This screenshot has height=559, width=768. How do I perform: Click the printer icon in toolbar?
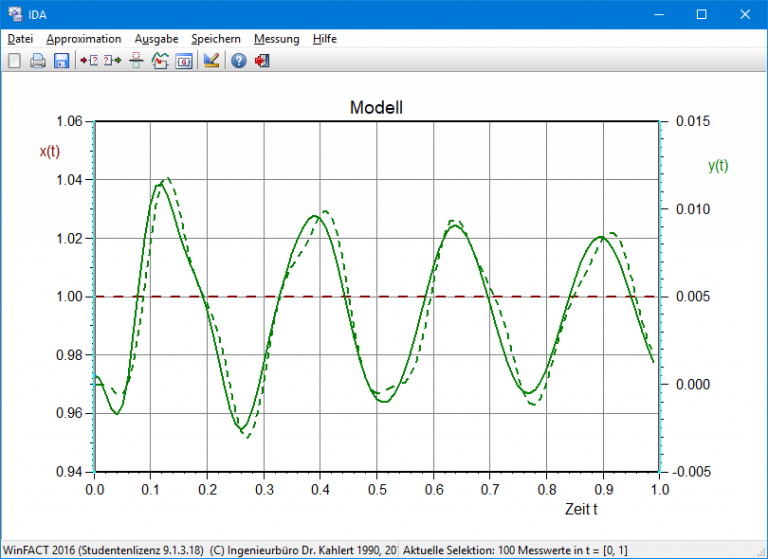[38, 61]
